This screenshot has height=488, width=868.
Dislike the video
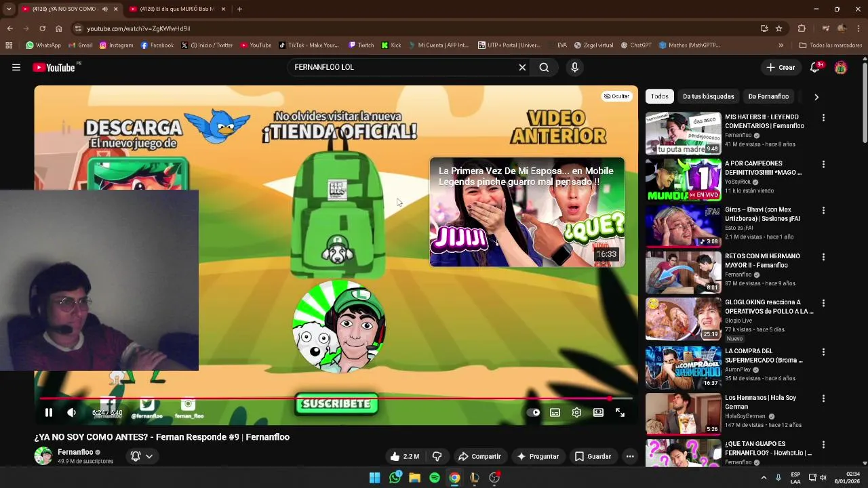[437, 456]
